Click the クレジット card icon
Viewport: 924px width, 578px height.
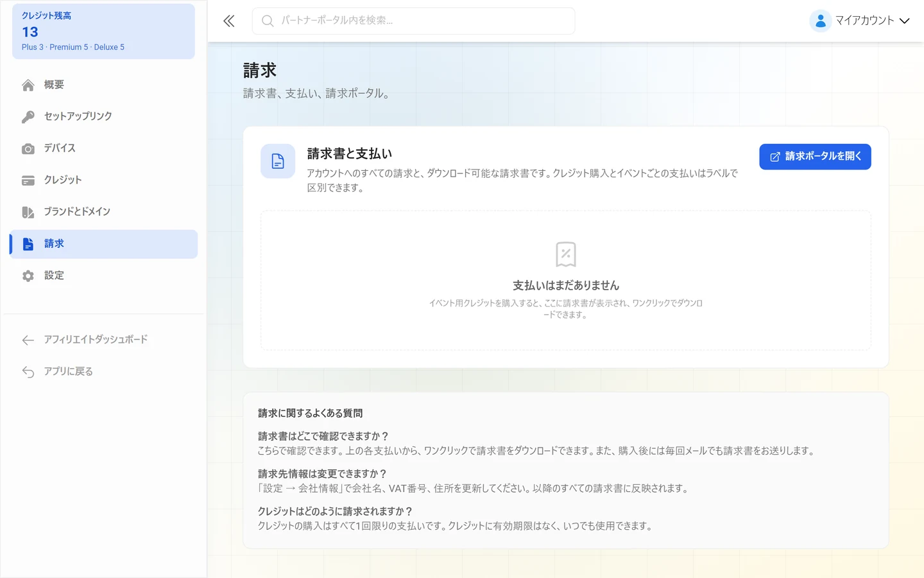[x=28, y=180]
